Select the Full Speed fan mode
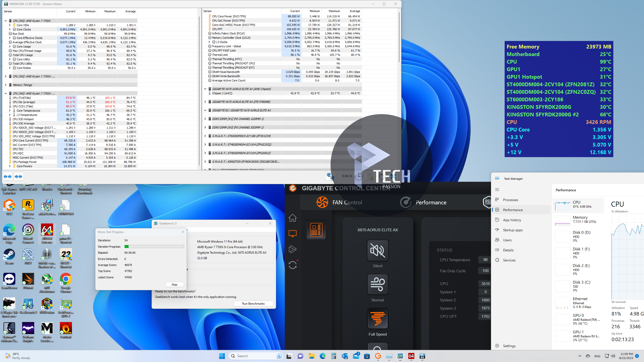This screenshot has height=362, width=644. (378, 319)
